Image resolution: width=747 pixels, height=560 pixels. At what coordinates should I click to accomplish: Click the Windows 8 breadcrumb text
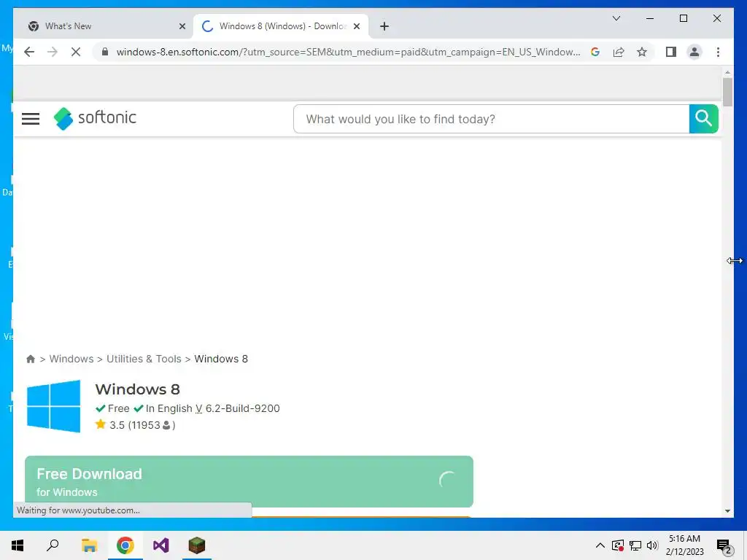pos(221,359)
